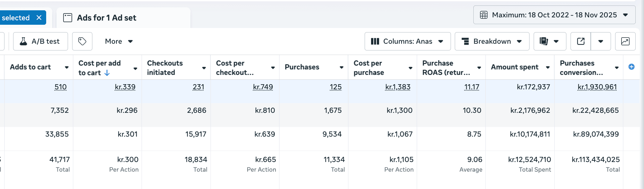Viewport: 644px width, 189px height.
Task: Open the charts view icon
Action: pos(625,41)
